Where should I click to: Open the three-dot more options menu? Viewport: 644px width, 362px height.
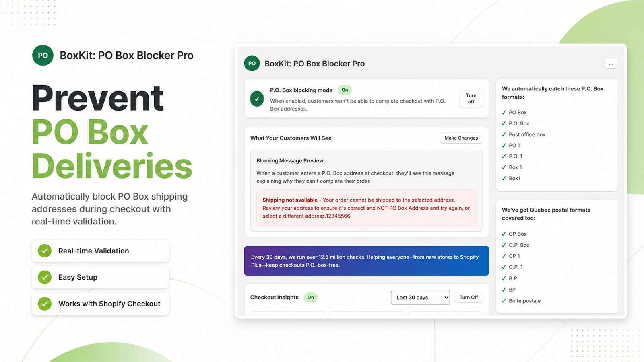[611, 64]
